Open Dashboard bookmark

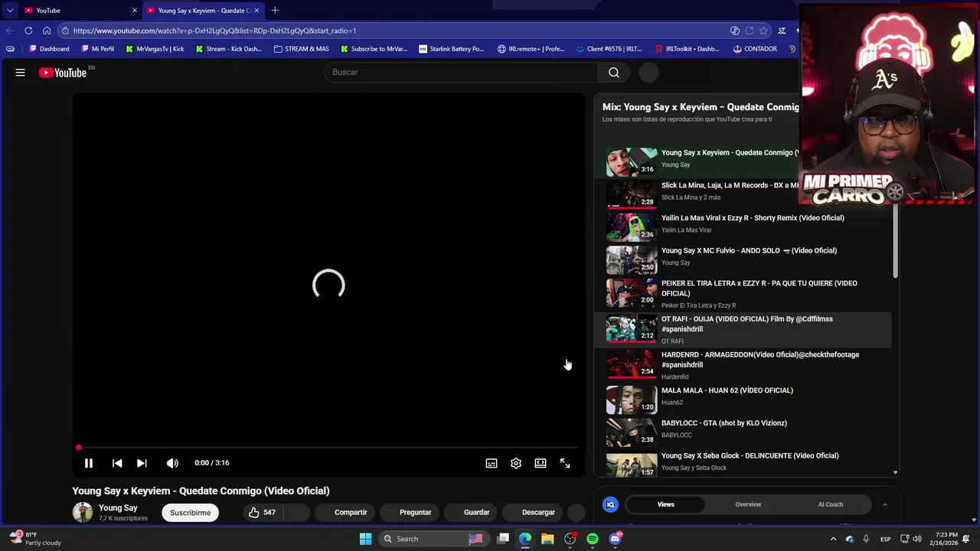point(49,49)
